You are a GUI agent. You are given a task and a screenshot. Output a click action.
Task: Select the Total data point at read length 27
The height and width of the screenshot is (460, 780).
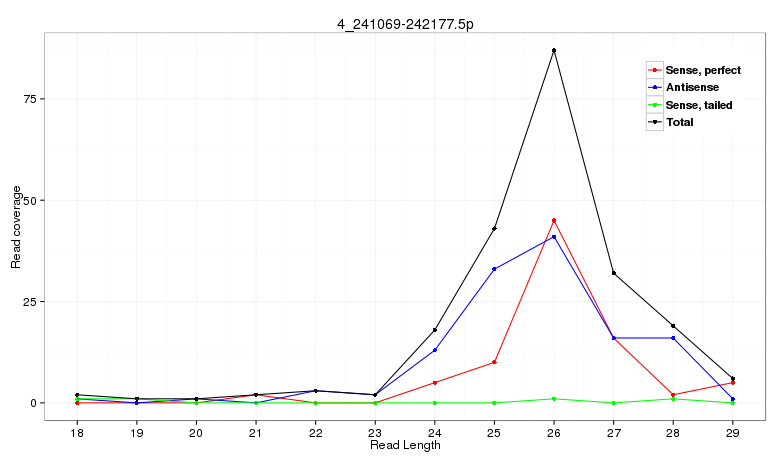pyautogui.click(x=613, y=273)
